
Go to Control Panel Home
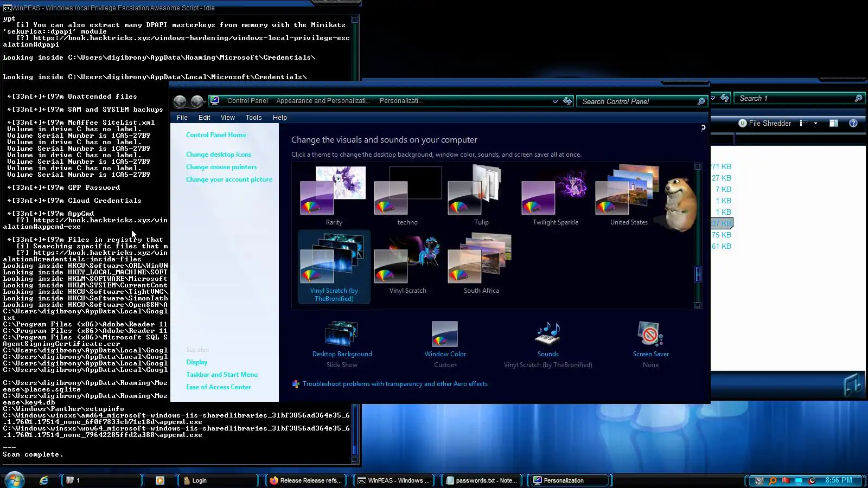pos(216,135)
